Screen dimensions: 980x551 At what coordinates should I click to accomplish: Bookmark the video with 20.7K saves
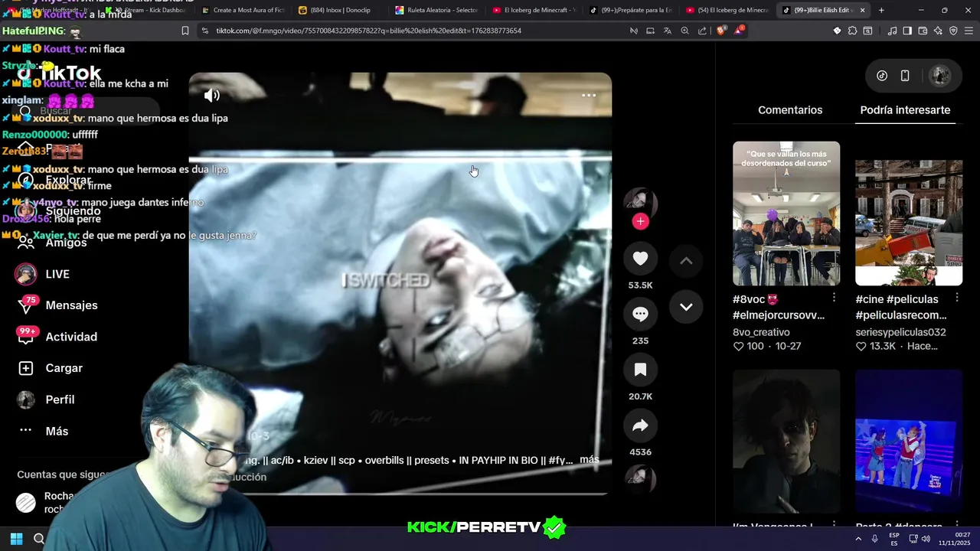pos(640,370)
